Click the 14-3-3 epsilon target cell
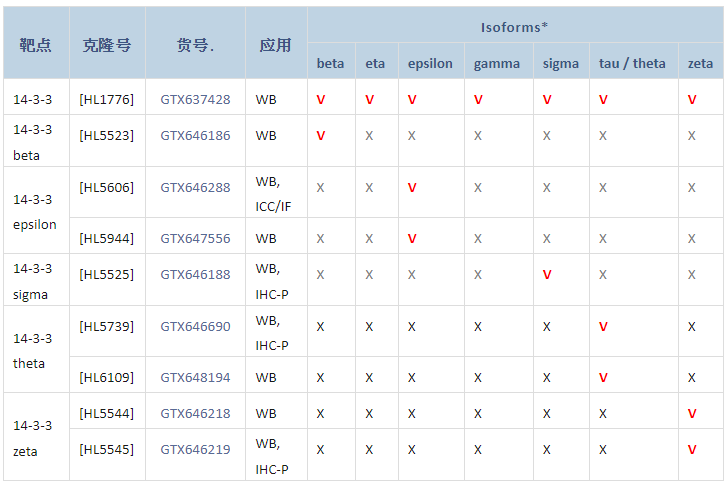The width and height of the screenshot is (727, 488). [x=36, y=210]
